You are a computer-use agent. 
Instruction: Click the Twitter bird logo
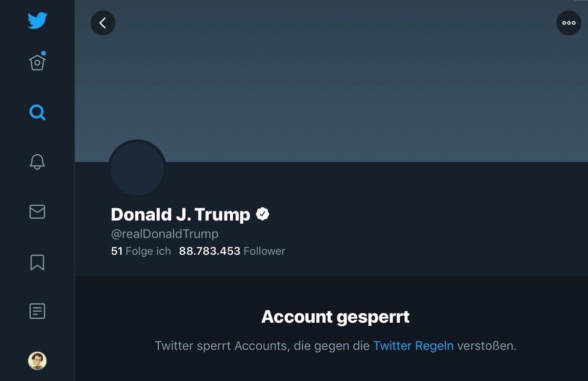click(x=37, y=21)
